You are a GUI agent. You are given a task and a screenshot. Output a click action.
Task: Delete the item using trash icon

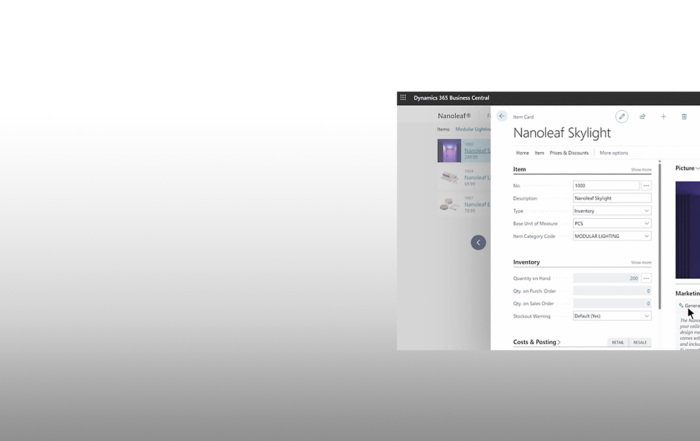point(684,116)
